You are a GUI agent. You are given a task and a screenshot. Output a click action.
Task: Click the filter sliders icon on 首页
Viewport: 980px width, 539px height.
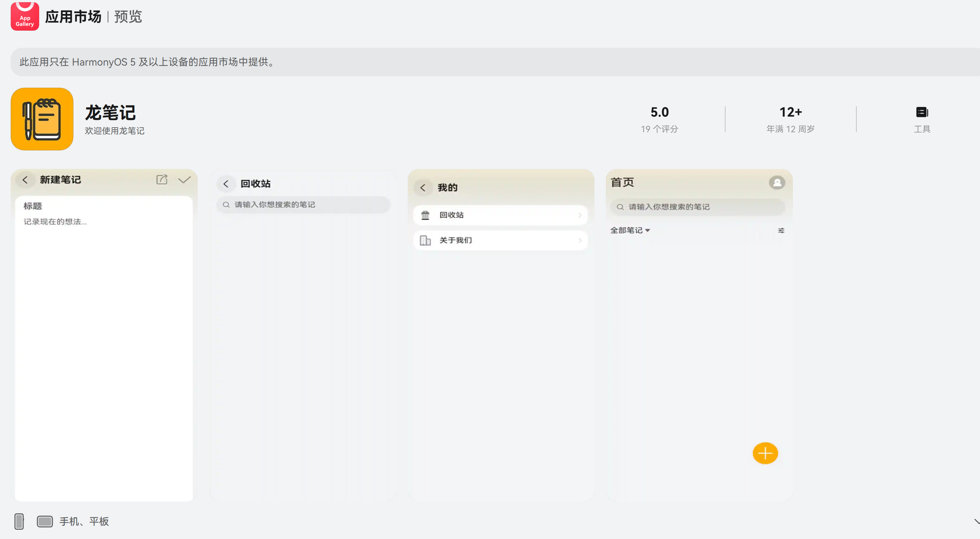[x=781, y=230]
